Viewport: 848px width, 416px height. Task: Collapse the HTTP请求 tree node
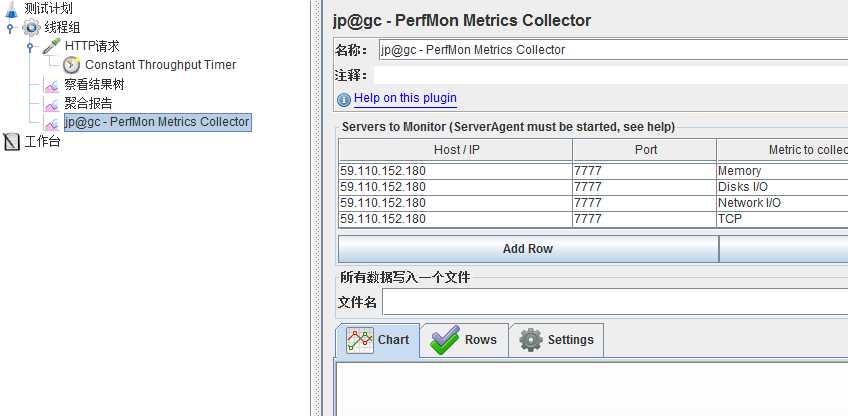click(x=30, y=47)
